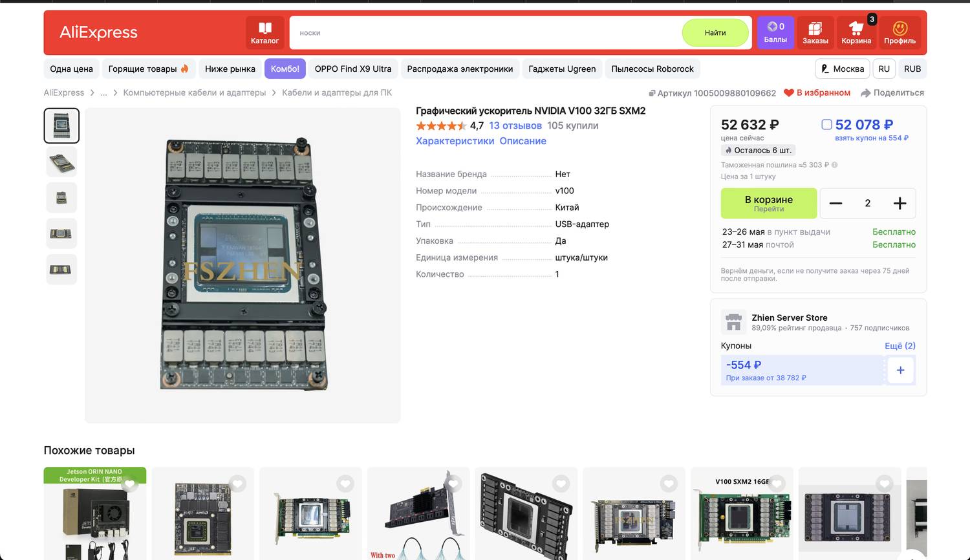Open Компьютерные кабели и адаптеры breadcrumb
The image size is (970, 560).
[x=195, y=92]
